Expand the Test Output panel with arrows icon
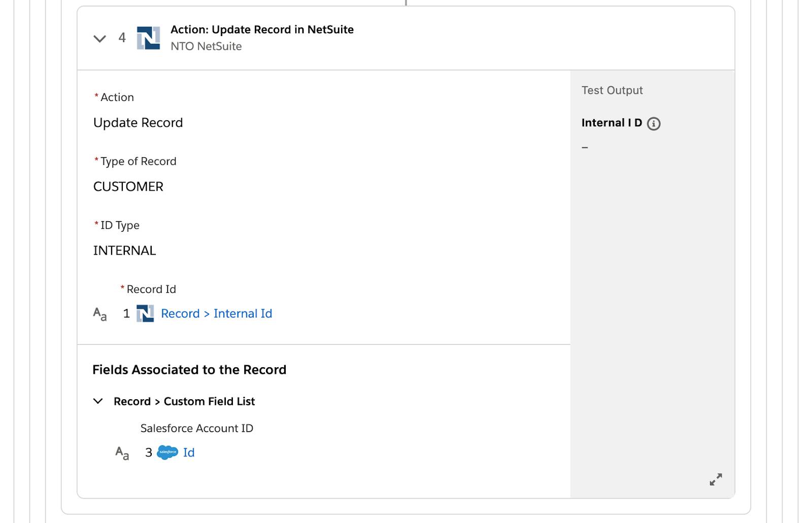The height and width of the screenshot is (523, 812). pos(716,479)
